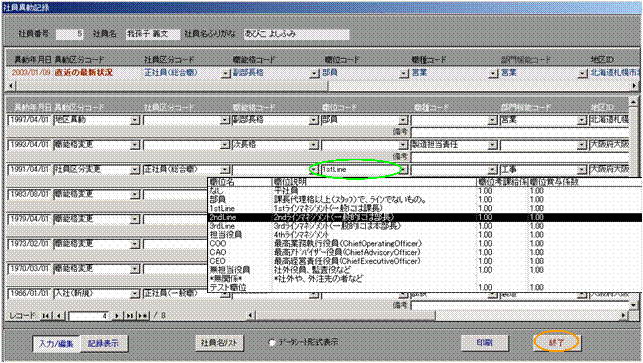Go to previous record in navigator
643x363 pixels.
(x=59, y=315)
